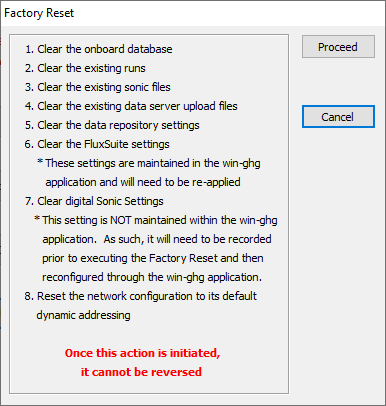The width and height of the screenshot is (386, 406).
Task: Click the 'will need to be re-applied' line
Action: pyautogui.click(x=143, y=182)
